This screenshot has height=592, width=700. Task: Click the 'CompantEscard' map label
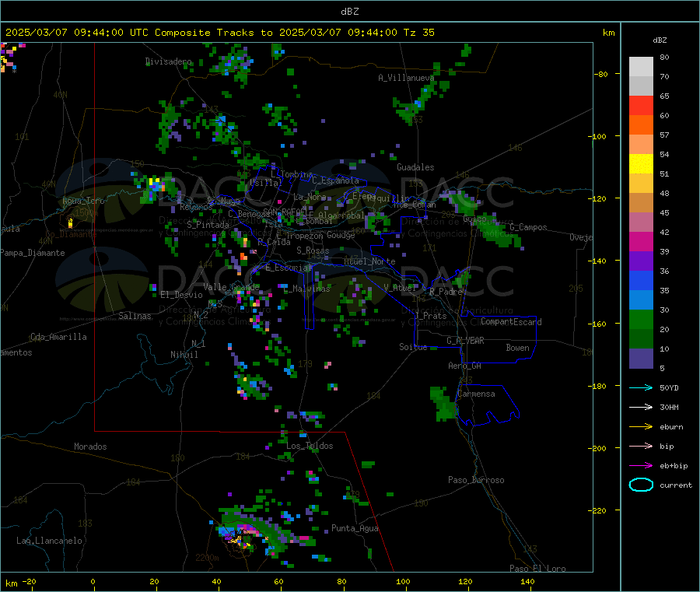coord(511,321)
